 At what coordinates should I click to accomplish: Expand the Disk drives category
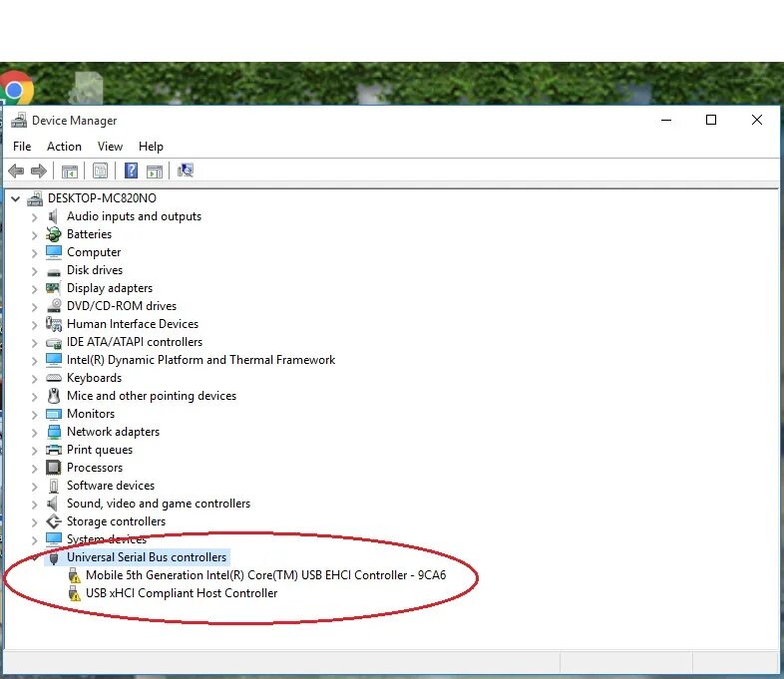[x=34, y=271]
